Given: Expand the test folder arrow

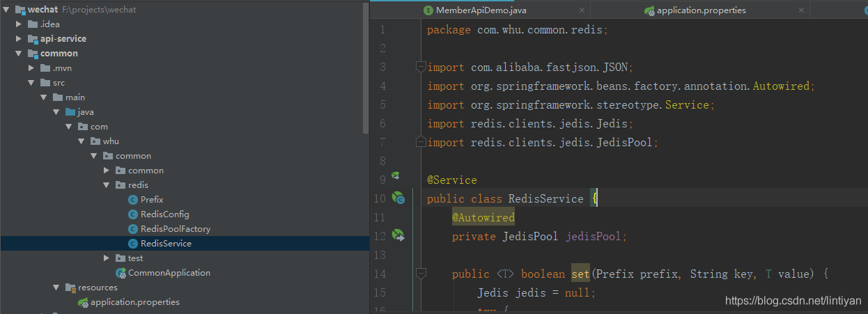Looking at the screenshot, I should [107, 258].
